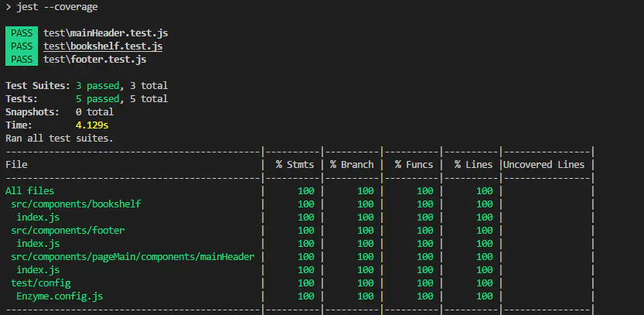Click the 'Uncovered Lines' column header
Image resolution: width=644 pixels, height=315 pixels.
(x=543, y=165)
